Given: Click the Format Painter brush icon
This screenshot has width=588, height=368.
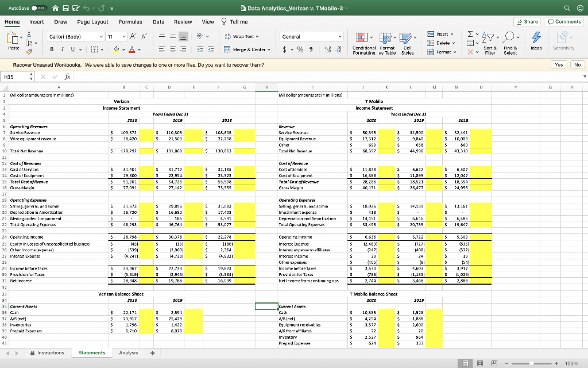Looking at the screenshot, I should click(29, 51).
